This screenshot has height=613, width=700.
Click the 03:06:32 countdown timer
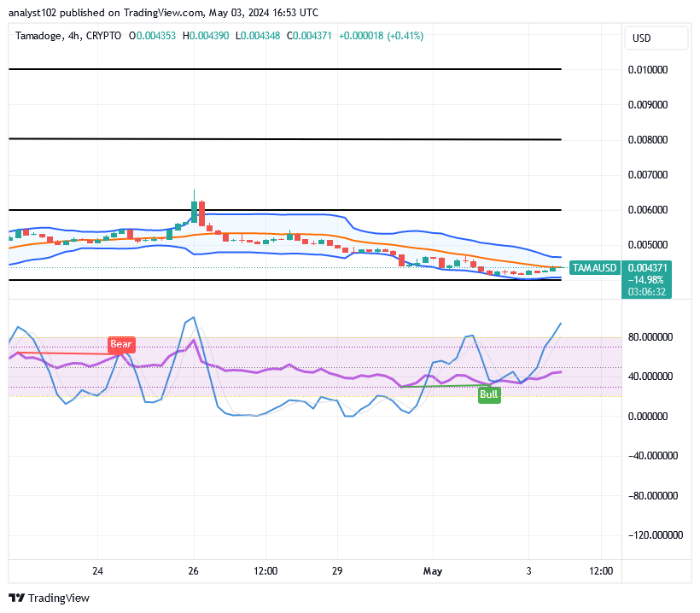647,292
